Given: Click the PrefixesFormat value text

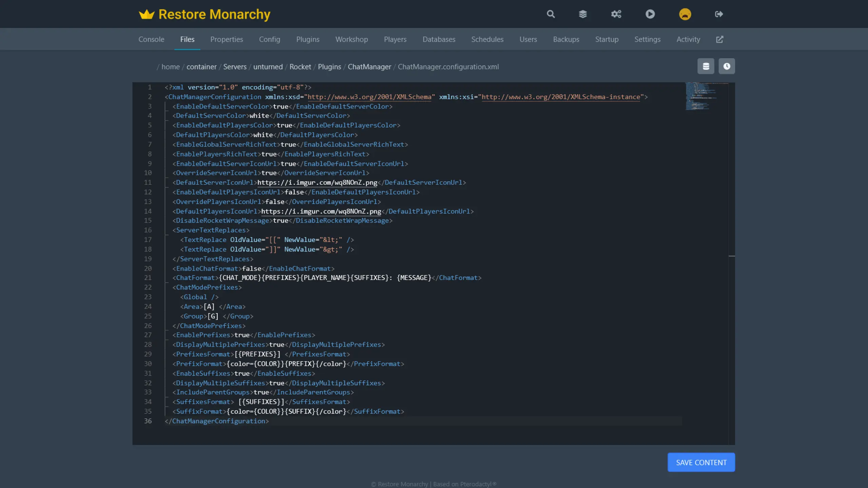Looking at the screenshot, I should click(x=257, y=354).
